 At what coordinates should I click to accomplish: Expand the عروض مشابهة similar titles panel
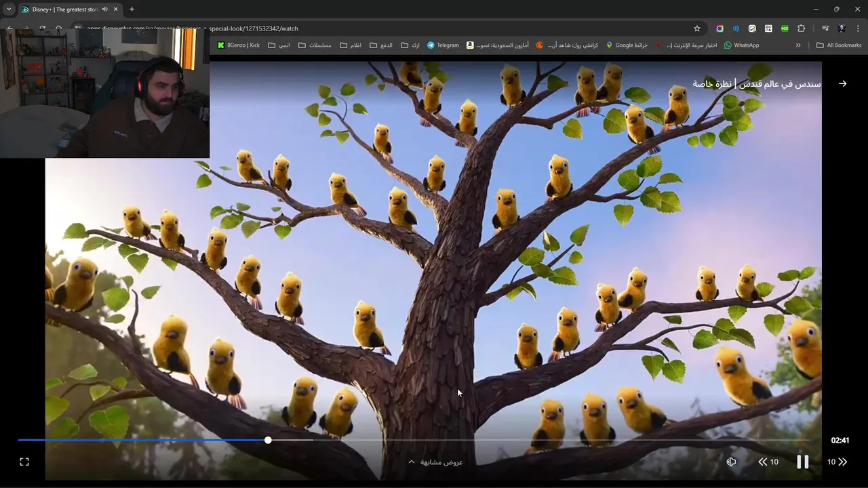click(x=435, y=462)
